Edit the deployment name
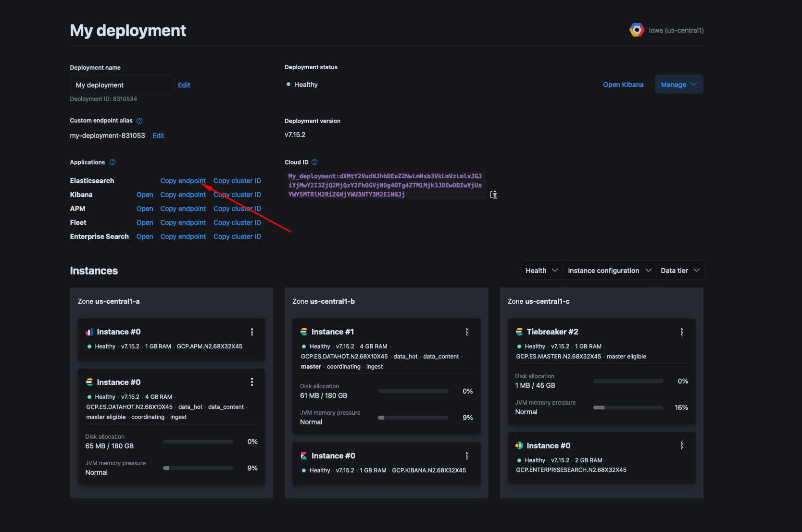Image resolution: width=802 pixels, height=532 pixels. click(x=184, y=85)
